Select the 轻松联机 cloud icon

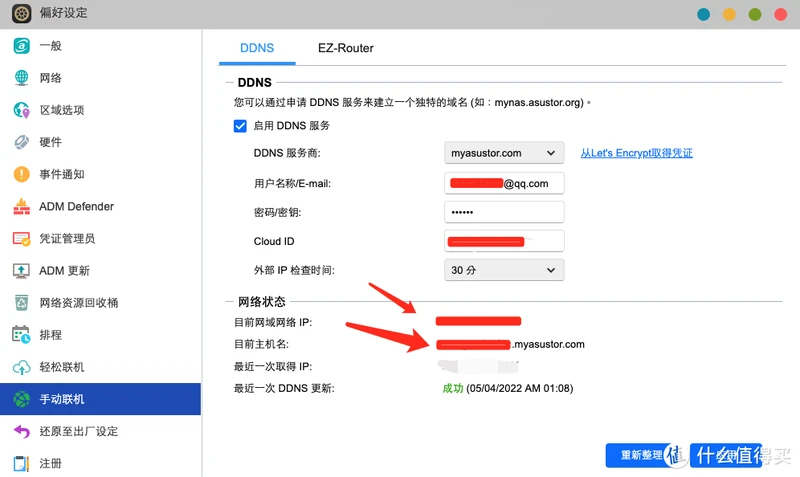(21, 367)
